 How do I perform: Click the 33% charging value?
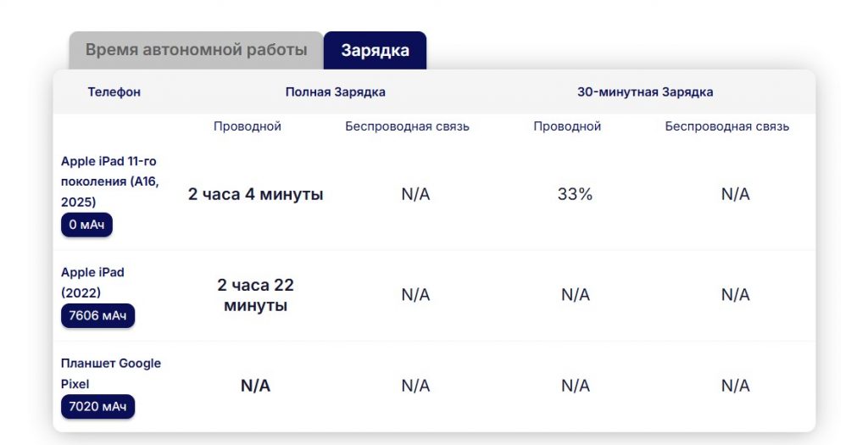click(x=575, y=194)
